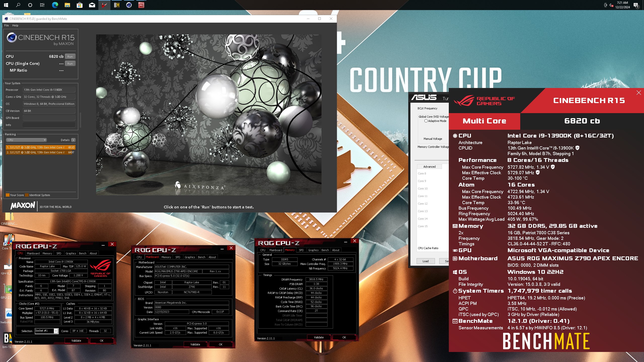The height and width of the screenshot is (362, 644).
Task: Click the muted volume tray icon
Action: coord(611,5)
